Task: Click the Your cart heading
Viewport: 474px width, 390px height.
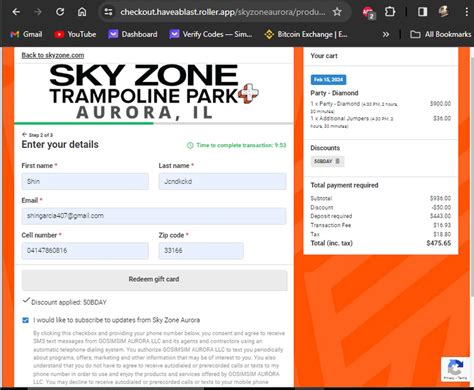Action: [x=324, y=56]
